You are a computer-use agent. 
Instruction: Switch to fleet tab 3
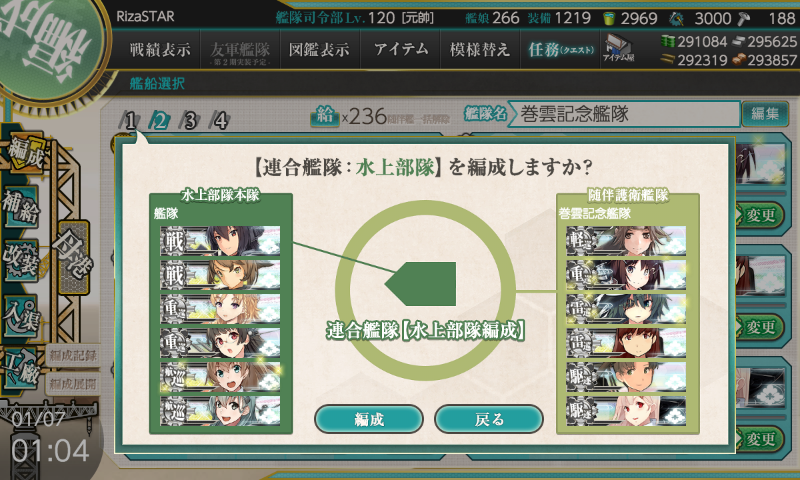190,121
